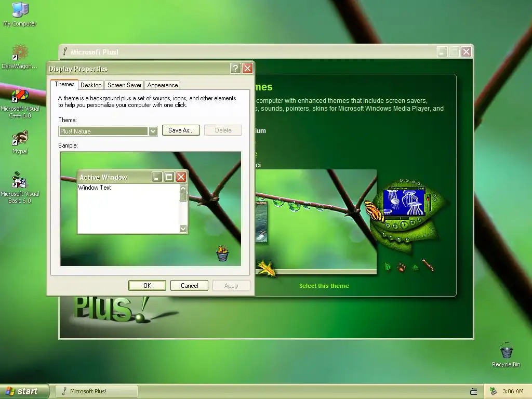The image size is (532, 399).
Task: Click the Save As... button
Action: 181,130
